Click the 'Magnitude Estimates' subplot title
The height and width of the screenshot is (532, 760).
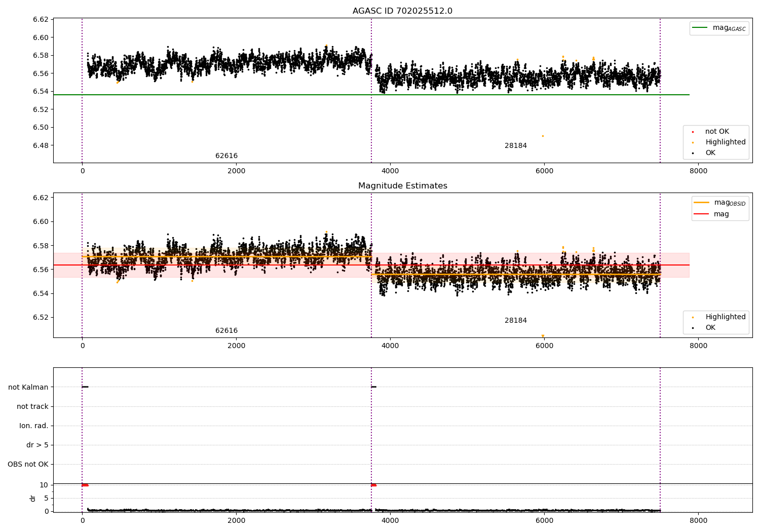coord(402,186)
